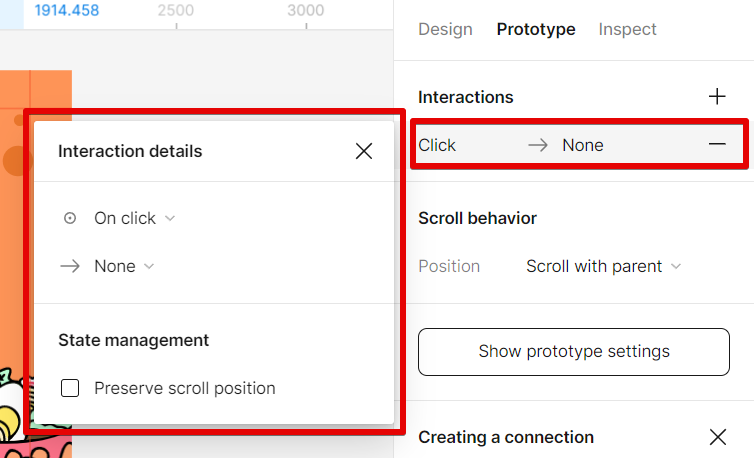Click the On click trigger target icon

[70, 218]
